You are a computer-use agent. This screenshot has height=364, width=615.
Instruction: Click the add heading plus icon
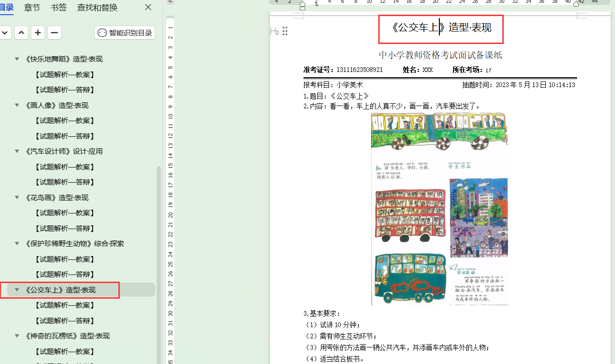[x=38, y=33]
